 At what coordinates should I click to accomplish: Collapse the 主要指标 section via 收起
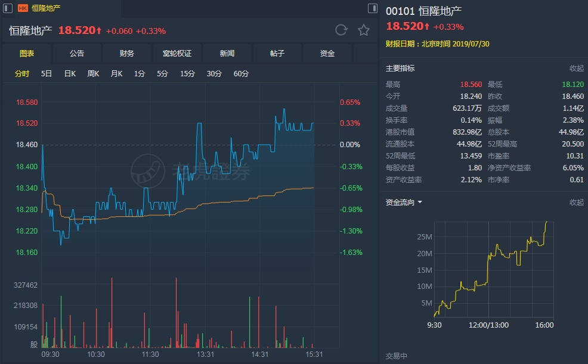pos(577,68)
